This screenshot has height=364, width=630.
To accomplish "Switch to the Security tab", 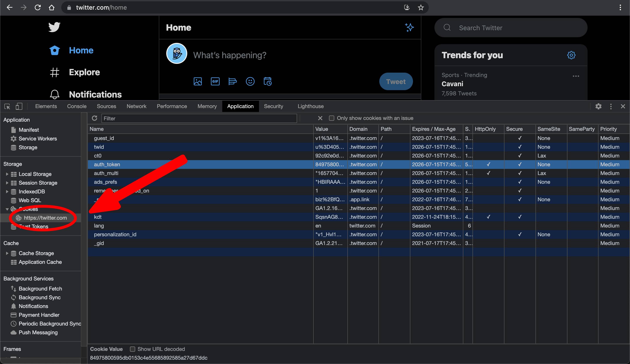I will coord(273,106).
